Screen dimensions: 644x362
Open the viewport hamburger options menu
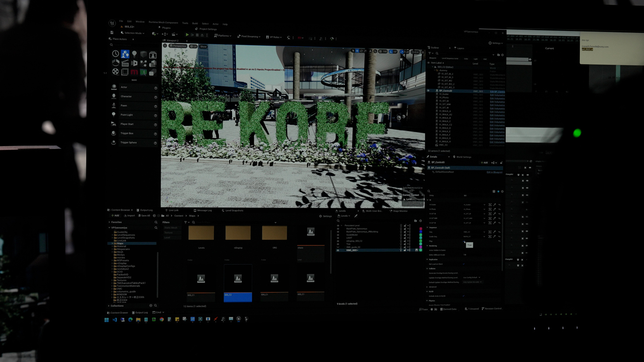click(165, 46)
